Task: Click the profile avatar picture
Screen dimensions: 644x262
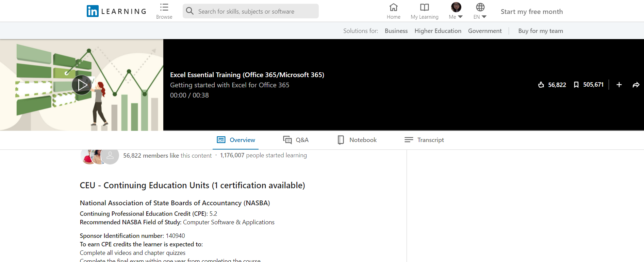Action: click(456, 7)
